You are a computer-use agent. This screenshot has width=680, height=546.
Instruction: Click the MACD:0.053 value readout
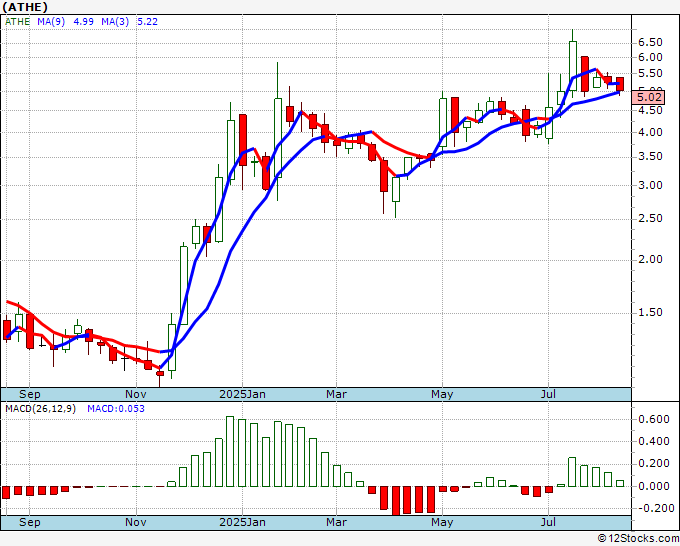(x=116, y=409)
